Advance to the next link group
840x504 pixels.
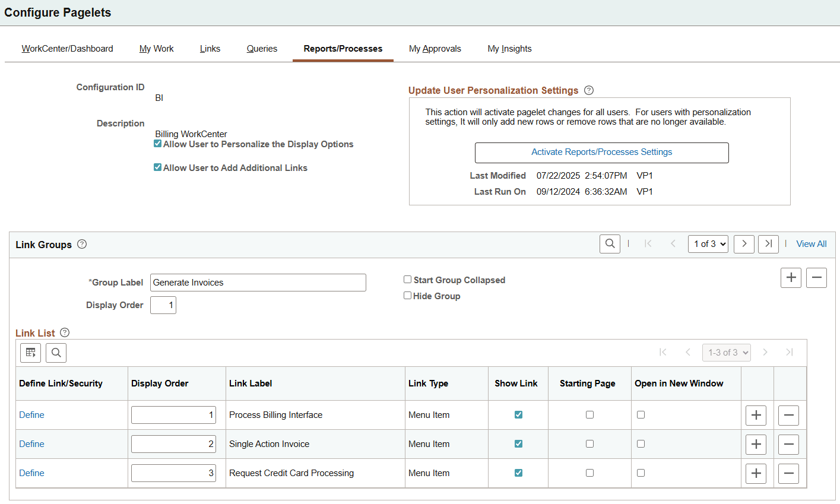tap(744, 244)
